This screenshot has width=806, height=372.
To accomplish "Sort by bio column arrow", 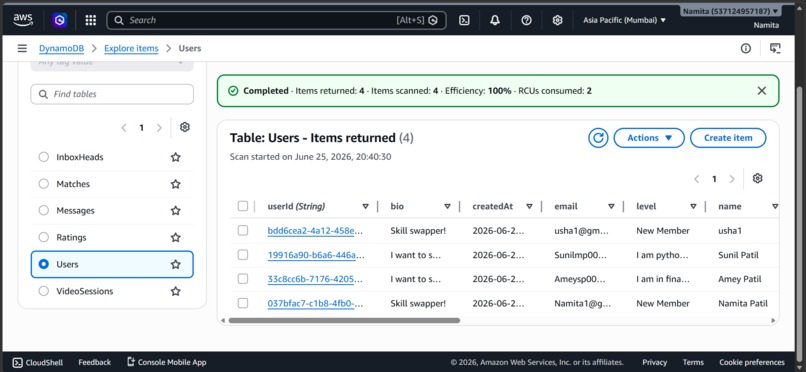I will [447, 207].
